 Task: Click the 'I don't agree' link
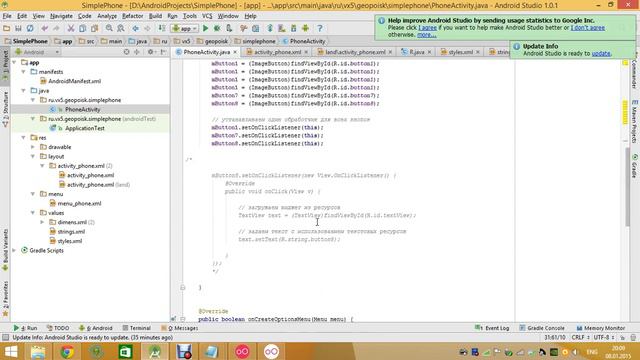588,28
